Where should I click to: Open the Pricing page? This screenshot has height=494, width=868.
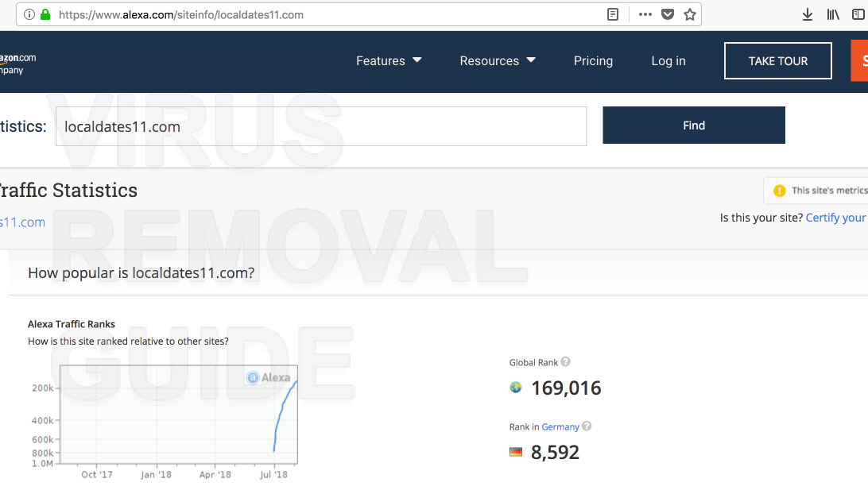[x=593, y=61]
